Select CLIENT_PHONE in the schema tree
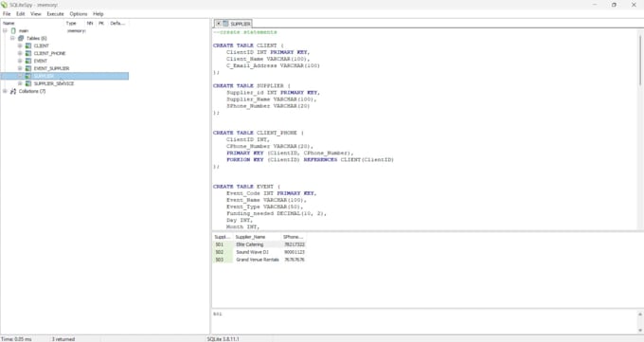 pyautogui.click(x=49, y=53)
